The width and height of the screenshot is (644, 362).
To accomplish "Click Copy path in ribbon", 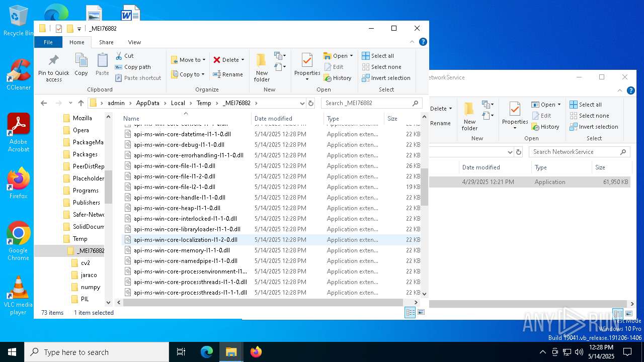I will tap(133, 67).
